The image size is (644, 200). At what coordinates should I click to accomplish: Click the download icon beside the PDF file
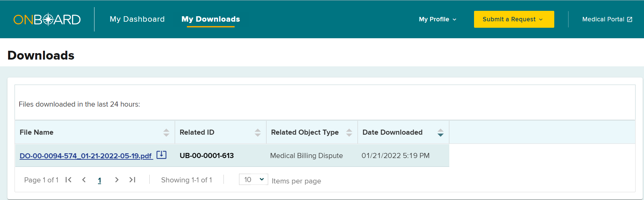click(x=162, y=155)
